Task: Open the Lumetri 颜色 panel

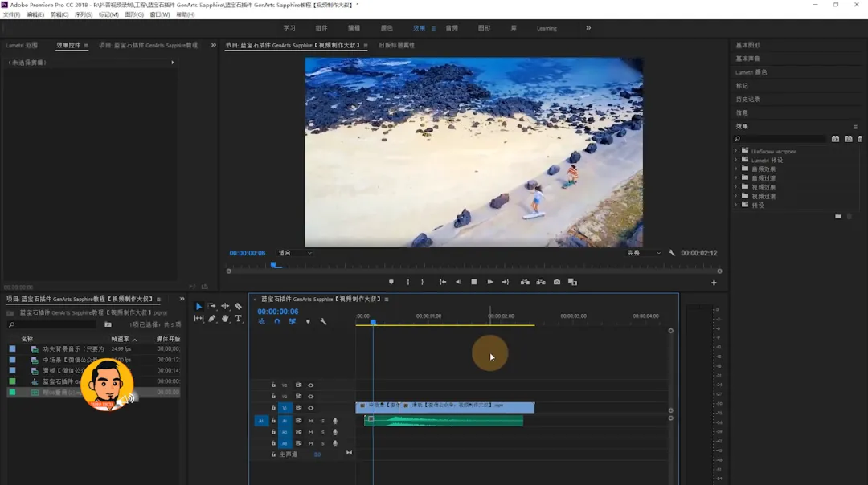Action: click(x=751, y=72)
